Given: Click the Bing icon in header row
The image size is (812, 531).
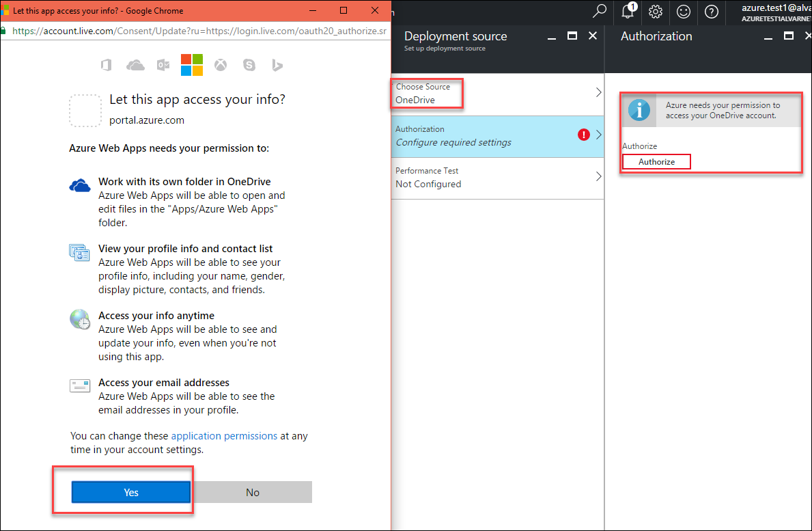Looking at the screenshot, I should (277, 65).
